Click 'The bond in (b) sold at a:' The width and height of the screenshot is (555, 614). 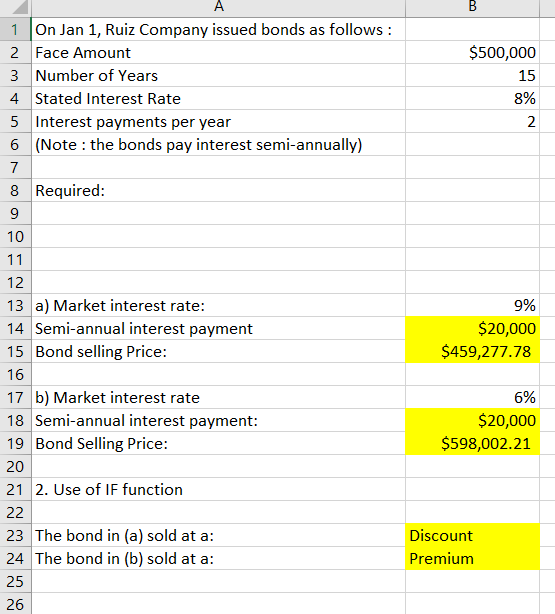coord(218,558)
